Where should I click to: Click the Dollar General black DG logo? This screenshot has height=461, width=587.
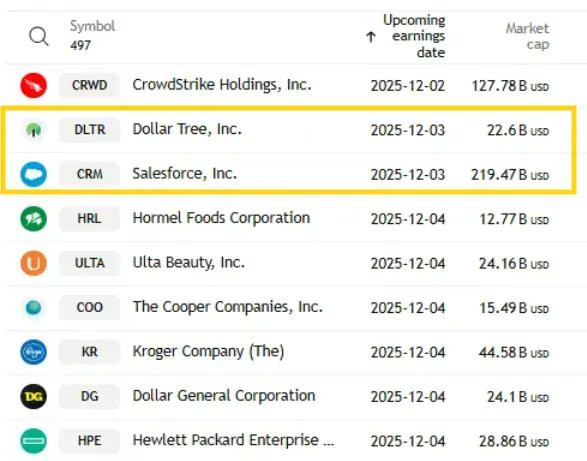click(34, 396)
